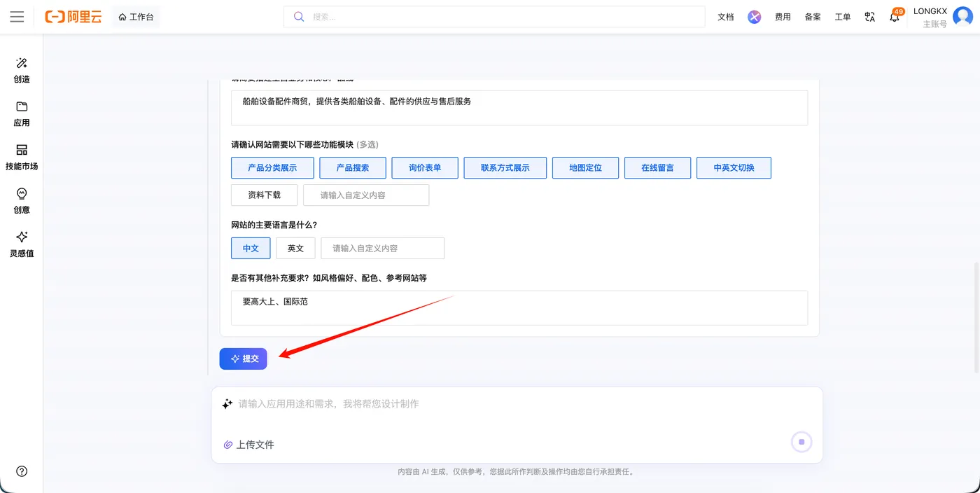Select 创造 in the sidebar
The image size is (980, 493).
point(22,71)
